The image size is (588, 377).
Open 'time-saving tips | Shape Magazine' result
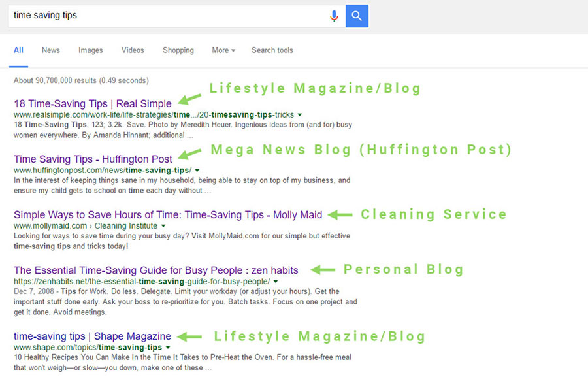(92, 336)
